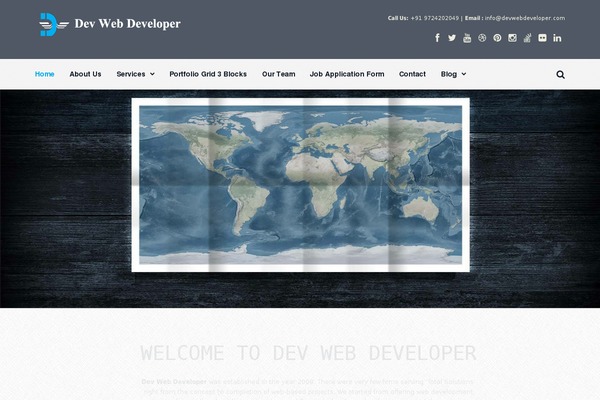Go to the Home menu item
The width and height of the screenshot is (600, 400).
44,74
